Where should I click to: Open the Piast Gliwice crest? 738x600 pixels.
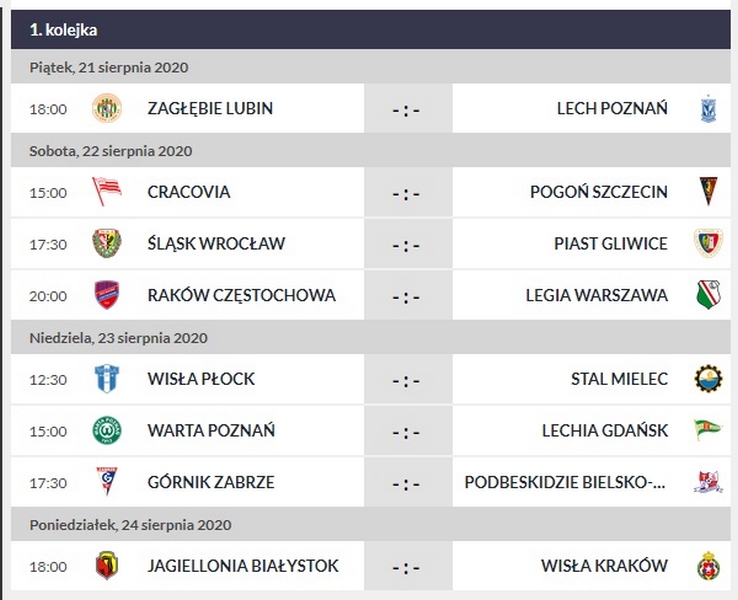pos(708,243)
